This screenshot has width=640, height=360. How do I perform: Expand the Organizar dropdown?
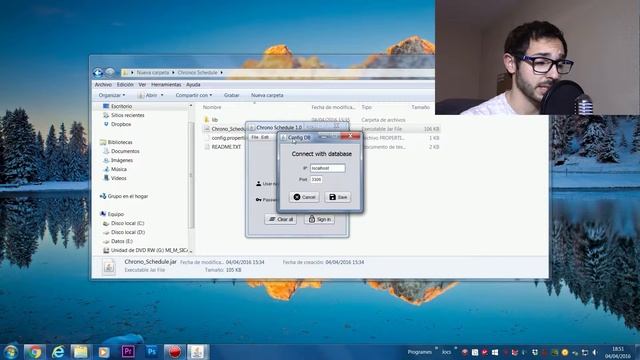pyautogui.click(x=112, y=95)
